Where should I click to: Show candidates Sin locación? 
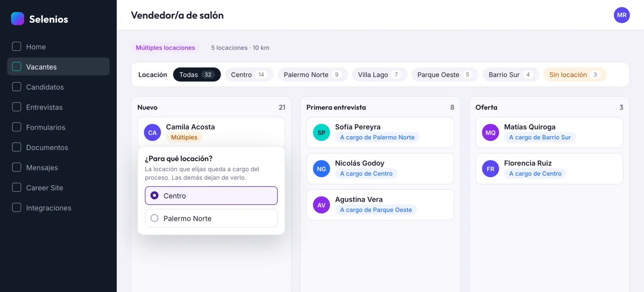tap(575, 75)
